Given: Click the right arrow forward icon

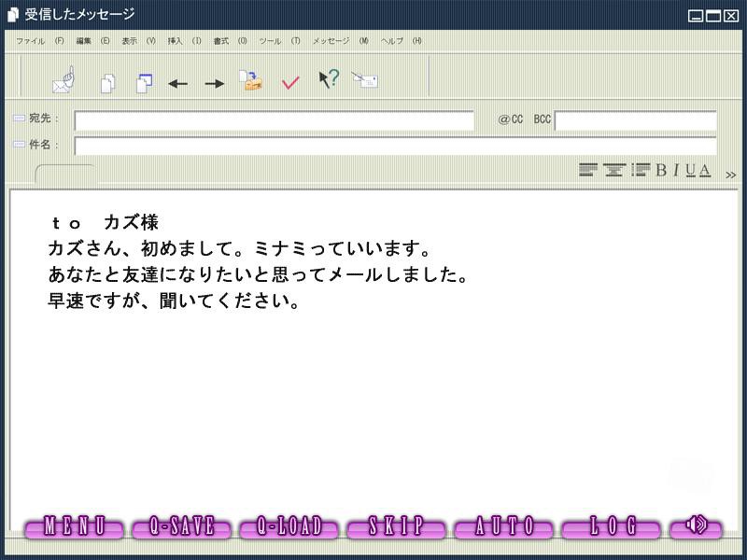Looking at the screenshot, I should pos(215,84).
